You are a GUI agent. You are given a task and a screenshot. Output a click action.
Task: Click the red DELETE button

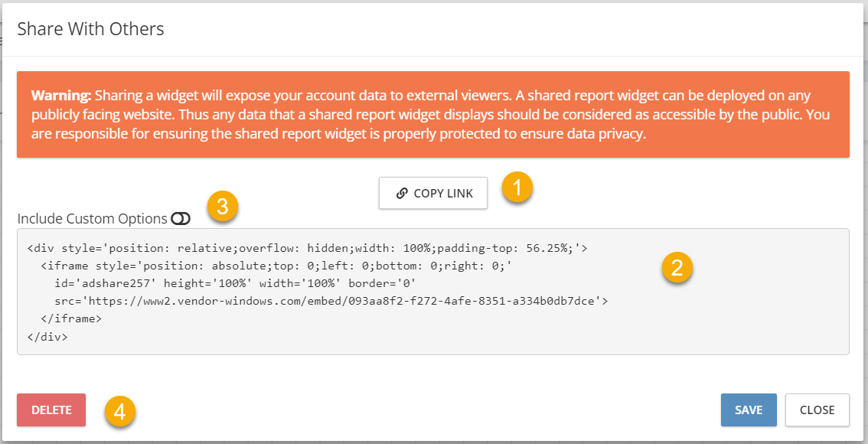tap(51, 410)
